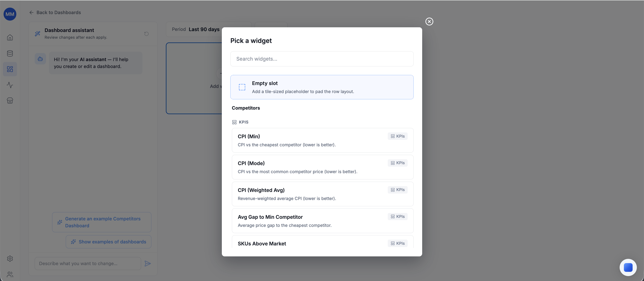
Task: Go Back to Dashboards
Action: tap(55, 12)
